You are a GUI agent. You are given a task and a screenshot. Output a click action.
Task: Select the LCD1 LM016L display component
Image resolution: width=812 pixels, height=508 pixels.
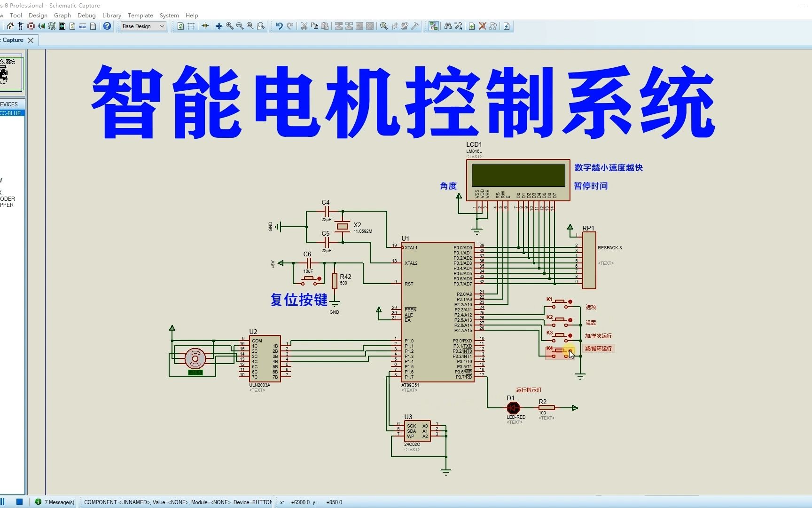518,180
